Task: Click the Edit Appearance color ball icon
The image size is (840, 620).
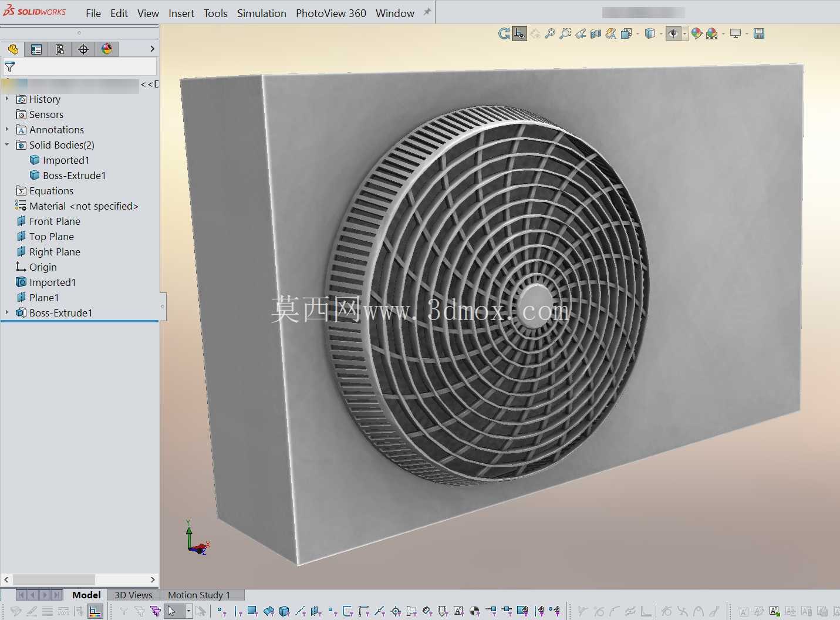Action: (697, 34)
